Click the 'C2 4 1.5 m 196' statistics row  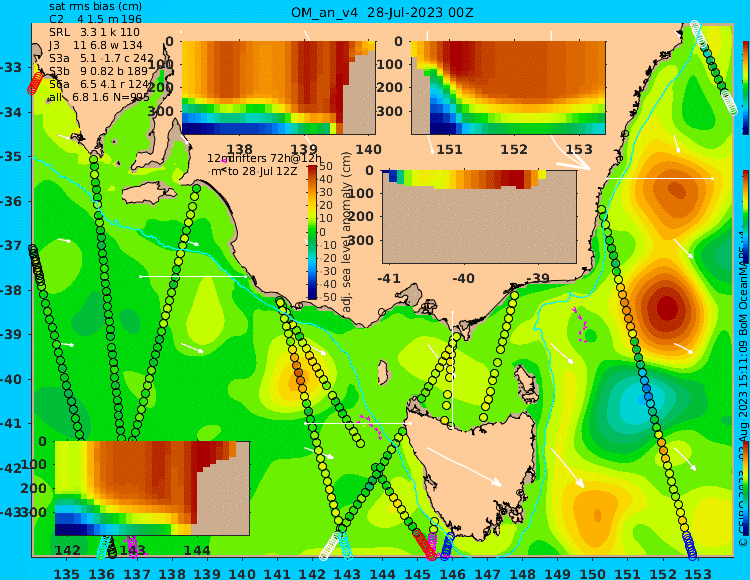[x=96, y=19]
